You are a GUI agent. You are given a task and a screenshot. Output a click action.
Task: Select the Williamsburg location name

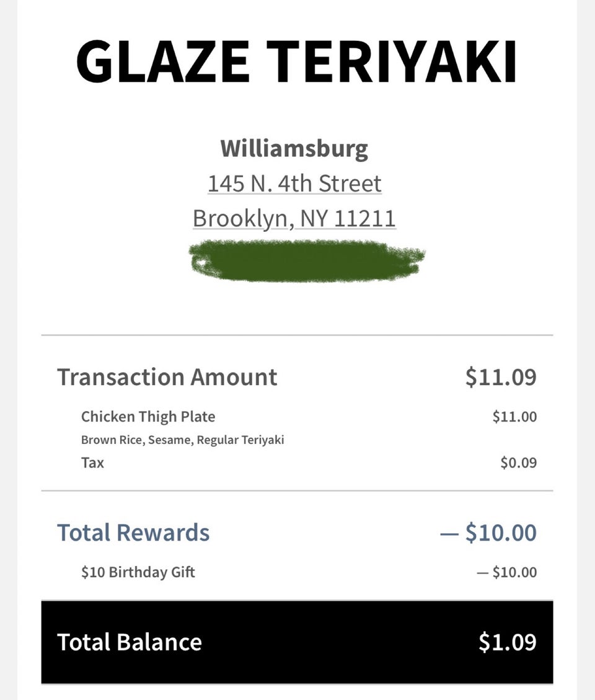tap(294, 149)
